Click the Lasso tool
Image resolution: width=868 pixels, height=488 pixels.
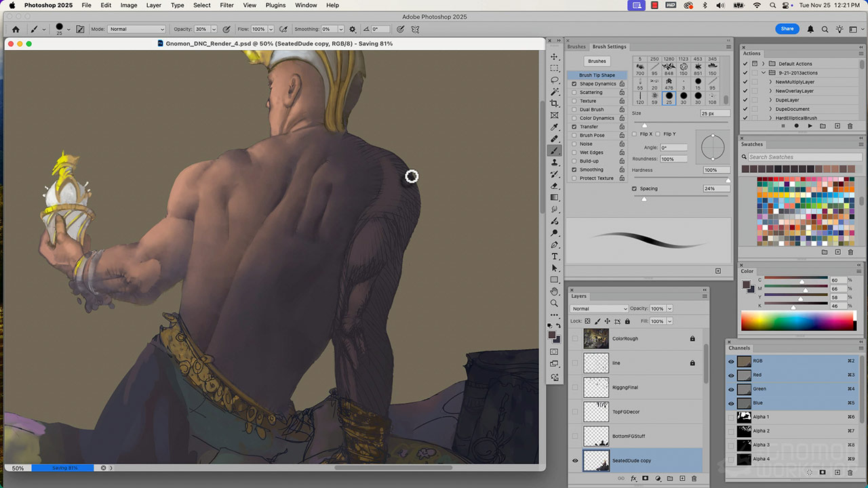click(555, 80)
